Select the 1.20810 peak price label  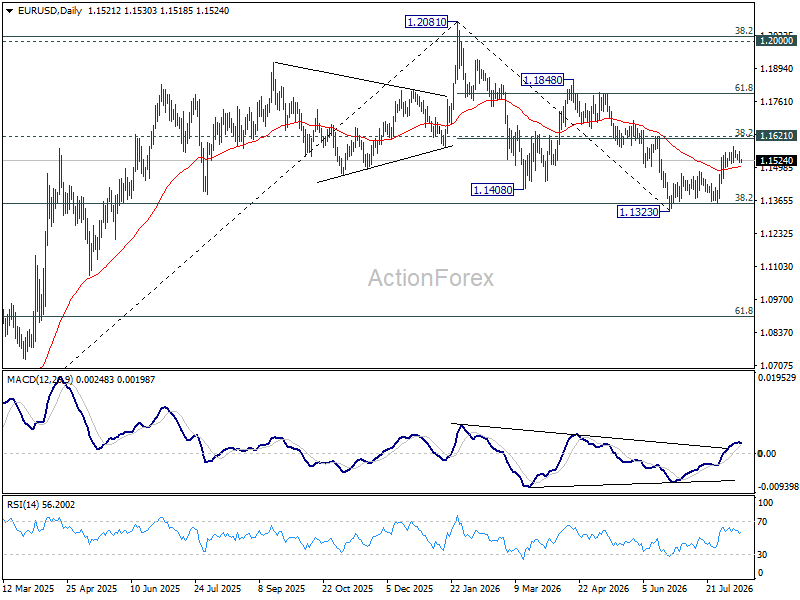[426, 22]
